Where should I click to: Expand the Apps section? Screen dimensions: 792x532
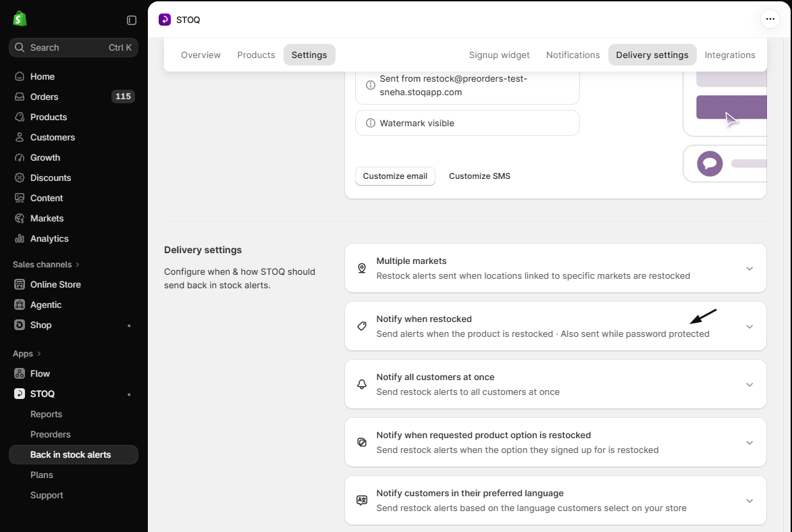pyautogui.click(x=27, y=354)
